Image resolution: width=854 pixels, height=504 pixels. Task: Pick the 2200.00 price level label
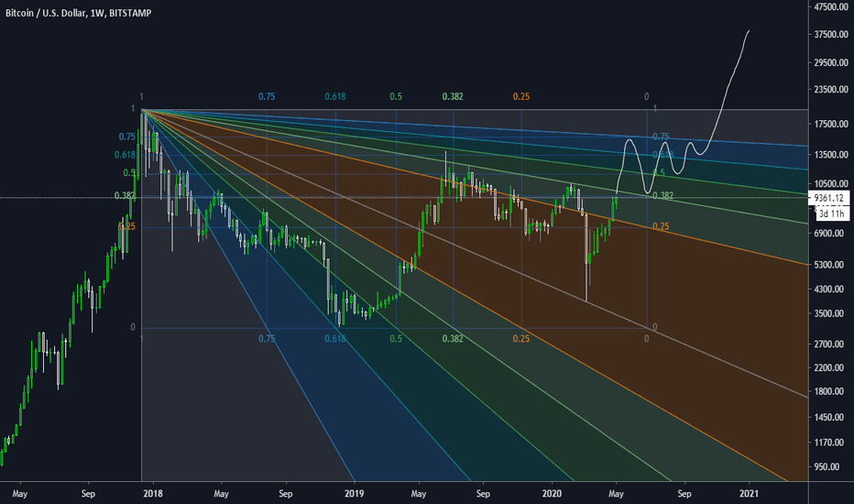(830, 368)
